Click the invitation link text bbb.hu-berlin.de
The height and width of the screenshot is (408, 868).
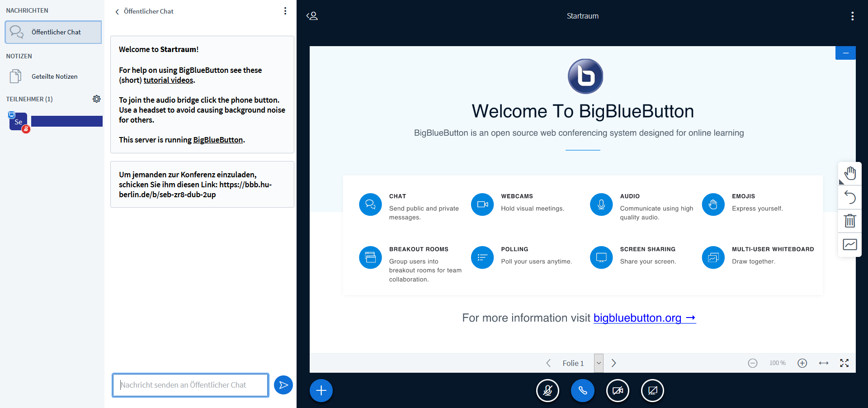click(195, 190)
